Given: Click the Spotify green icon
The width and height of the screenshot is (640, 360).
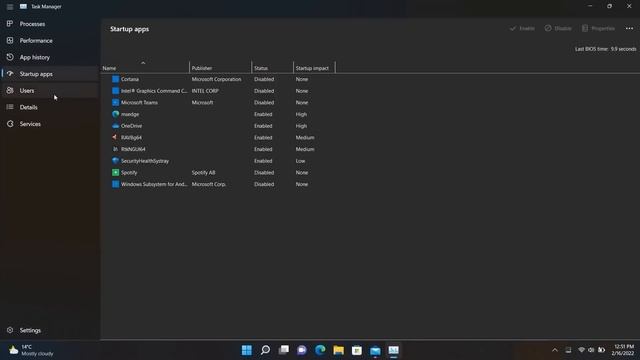Looking at the screenshot, I should coord(116,172).
